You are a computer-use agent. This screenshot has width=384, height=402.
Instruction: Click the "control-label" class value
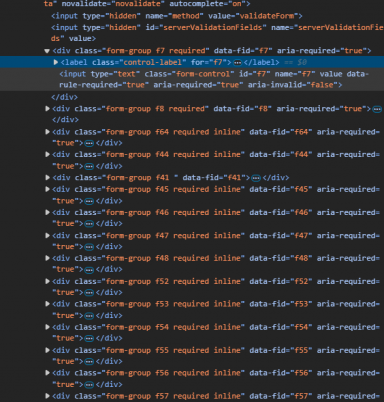tap(153, 62)
